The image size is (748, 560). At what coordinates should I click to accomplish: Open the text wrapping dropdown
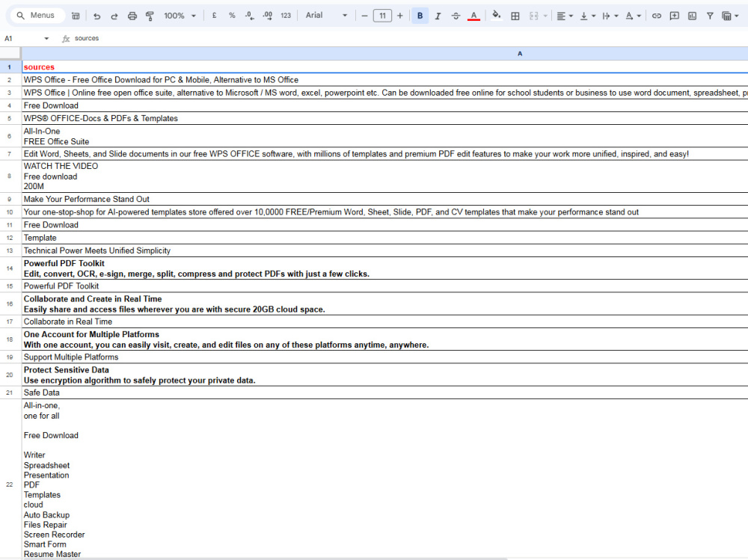[x=610, y=16]
